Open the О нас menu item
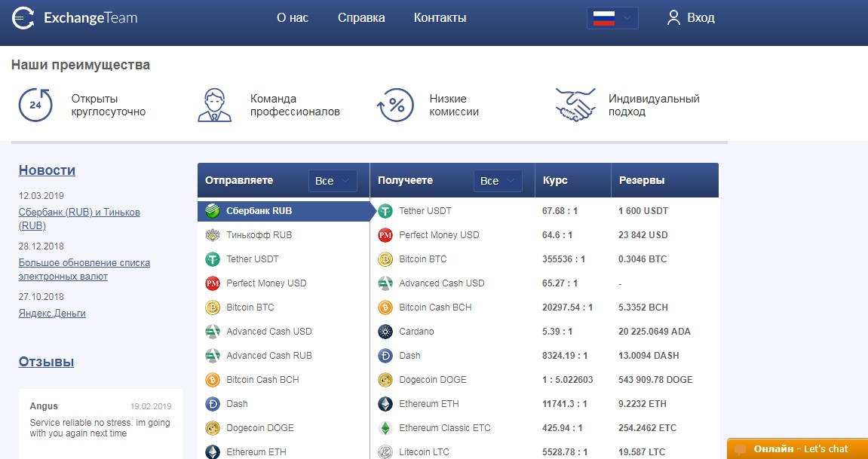Viewport: 868px width, 459px height. click(x=293, y=18)
